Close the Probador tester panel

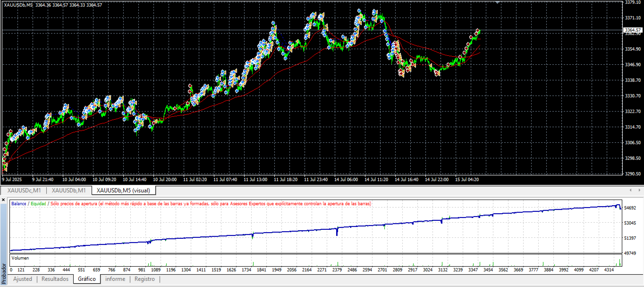tap(4, 200)
